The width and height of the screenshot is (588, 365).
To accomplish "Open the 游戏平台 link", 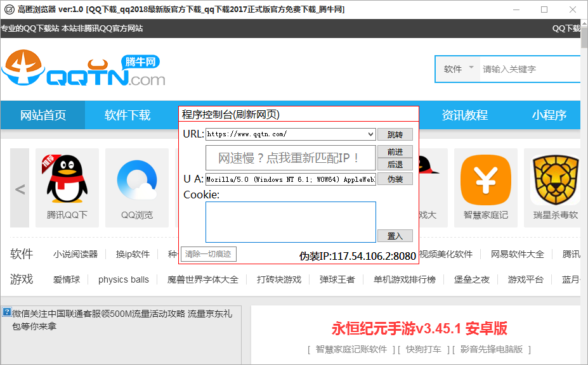I will tap(526, 279).
